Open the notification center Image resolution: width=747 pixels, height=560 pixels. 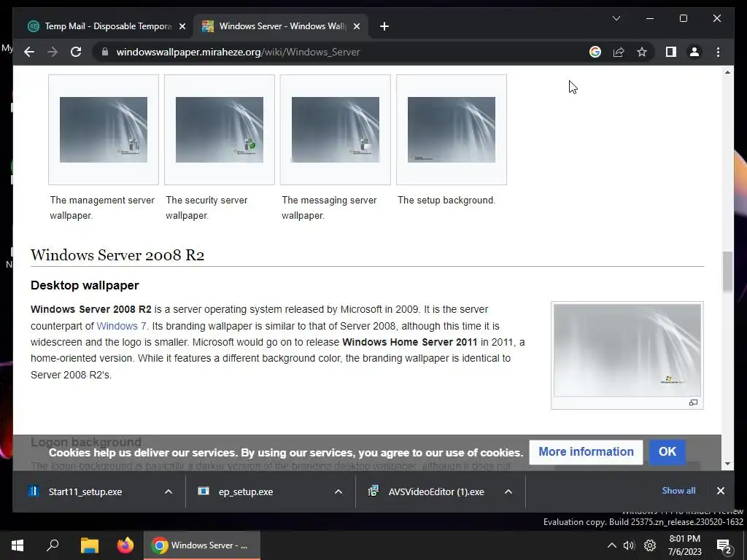coord(724,546)
